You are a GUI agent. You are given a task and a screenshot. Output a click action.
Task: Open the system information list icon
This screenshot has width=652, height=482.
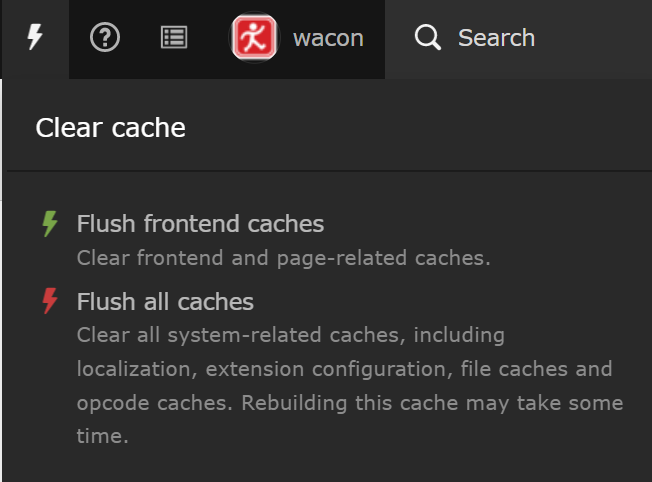point(174,39)
